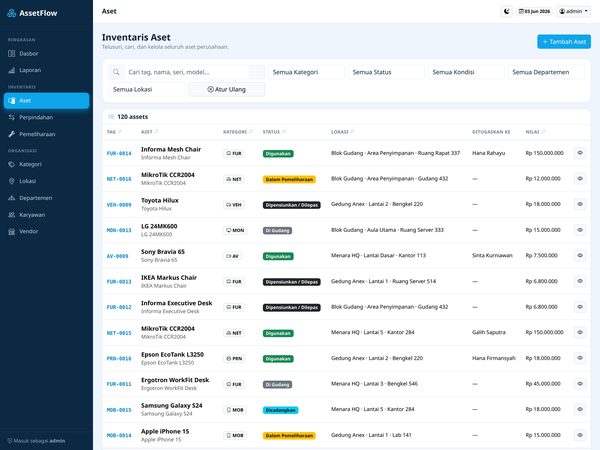Click Dicadangkan status badge on MOB-0015
Viewport: 600px width, 450px height.
coord(280,410)
